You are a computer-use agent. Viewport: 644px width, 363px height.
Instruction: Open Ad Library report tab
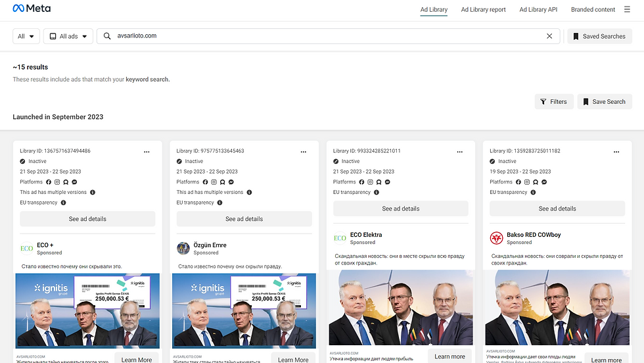coord(483,9)
